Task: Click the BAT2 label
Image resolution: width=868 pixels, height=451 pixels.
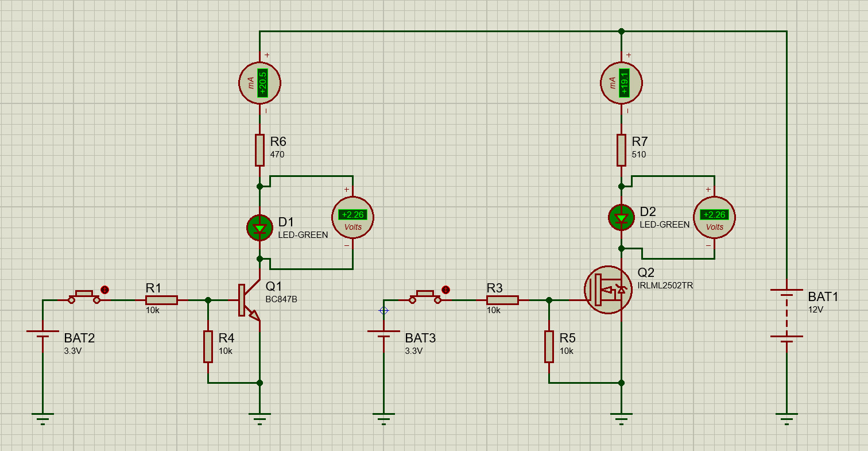Action: point(79,338)
